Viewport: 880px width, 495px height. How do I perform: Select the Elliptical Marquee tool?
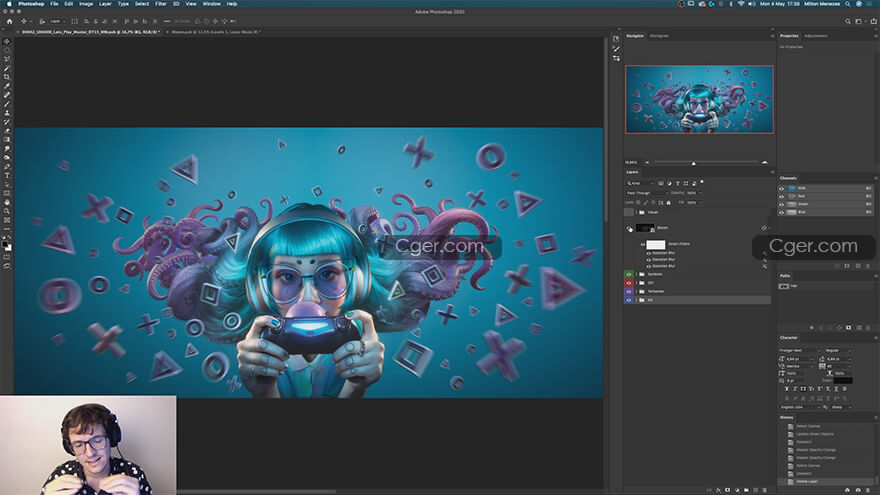7,51
